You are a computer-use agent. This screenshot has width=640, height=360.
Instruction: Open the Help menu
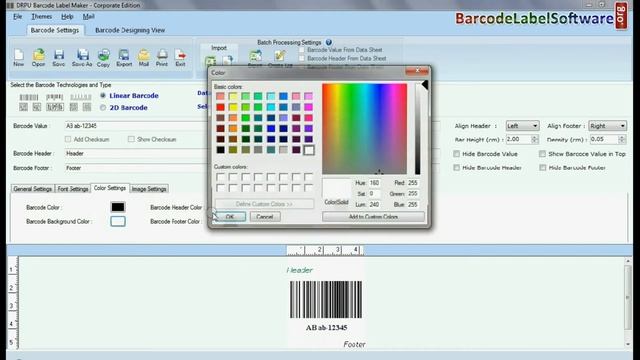pos(67,17)
